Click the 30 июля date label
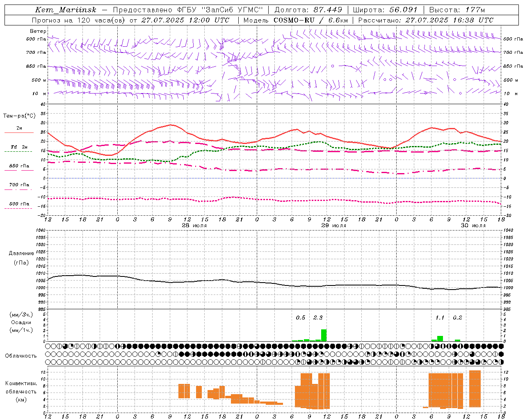 (x=473, y=226)
